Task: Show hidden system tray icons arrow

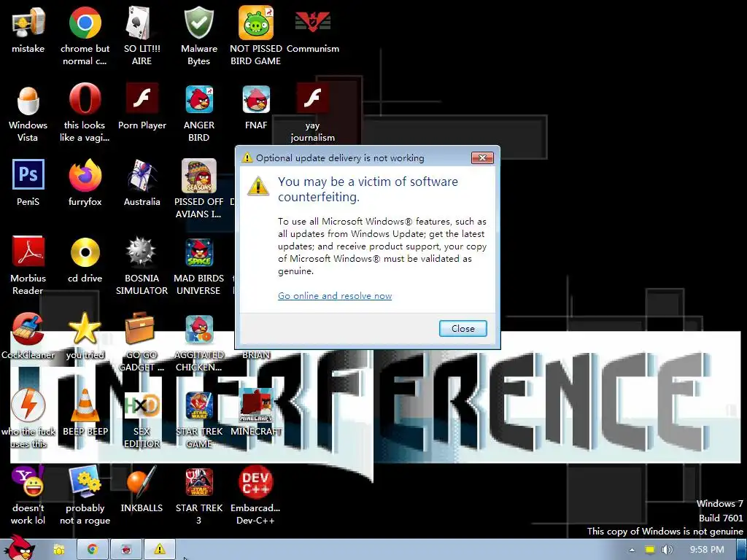Action: point(632,550)
